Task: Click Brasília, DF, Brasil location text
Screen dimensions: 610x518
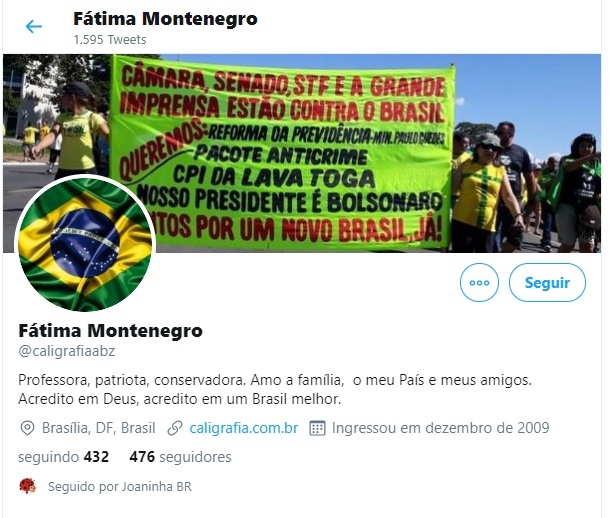Action: 99,428
